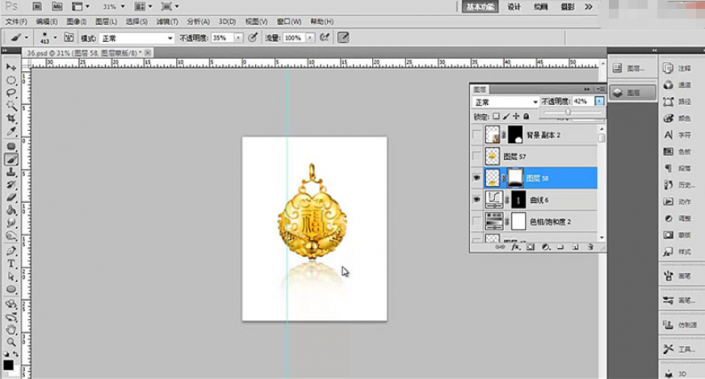Open the 滤镜(T) menu
The height and width of the screenshot is (379, 705).
pos(167,22)
